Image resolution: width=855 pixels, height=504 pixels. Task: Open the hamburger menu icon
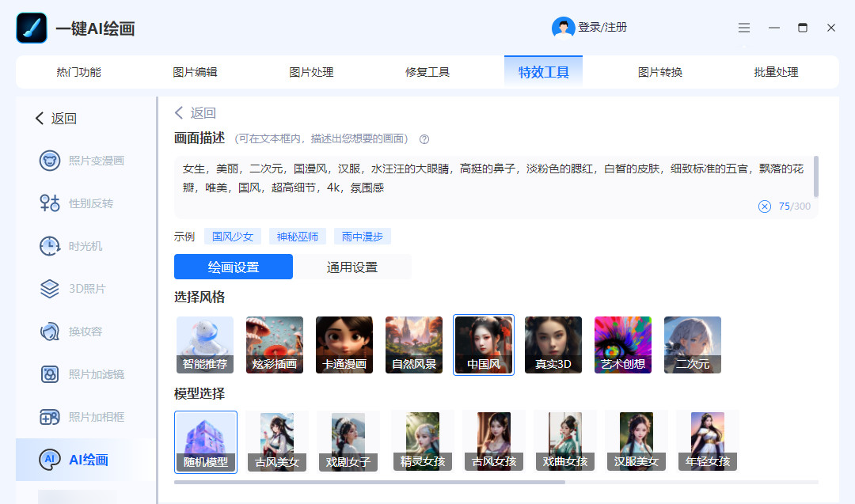click(743, 28)
